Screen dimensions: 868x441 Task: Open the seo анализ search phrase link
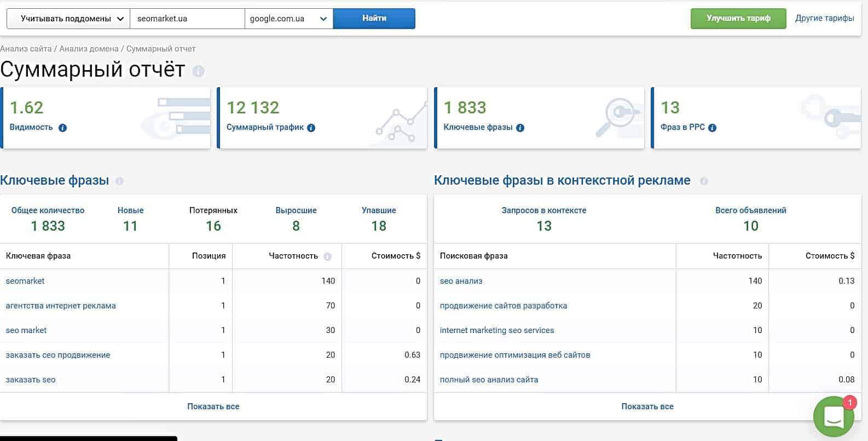pos(461,281)
